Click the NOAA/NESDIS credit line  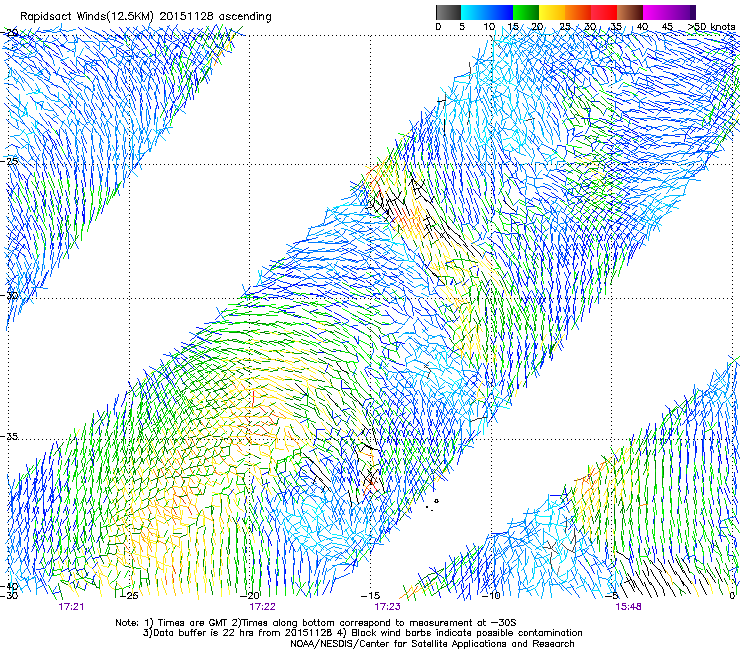point(432,644)
